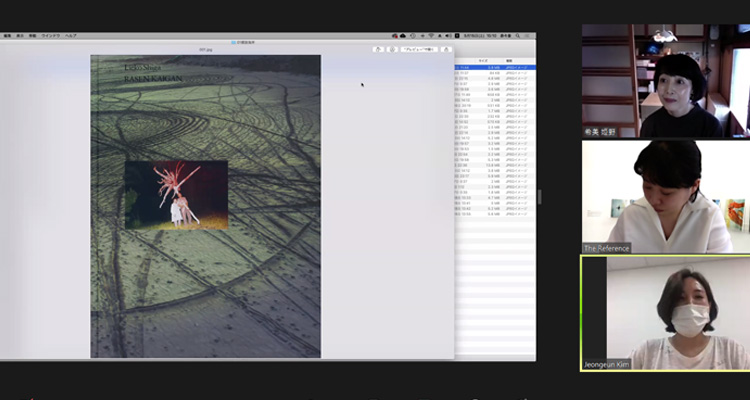Click the Time Machine clock icon in the menu bar
Image resolution: width=750 pixels, height=400 pixels.
click(x=413, y=36)
